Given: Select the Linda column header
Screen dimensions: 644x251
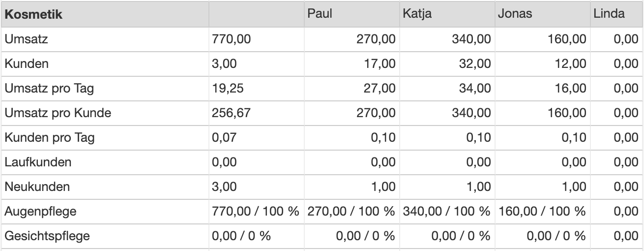Looking at the screenshot, I should [x=610, y=14].
